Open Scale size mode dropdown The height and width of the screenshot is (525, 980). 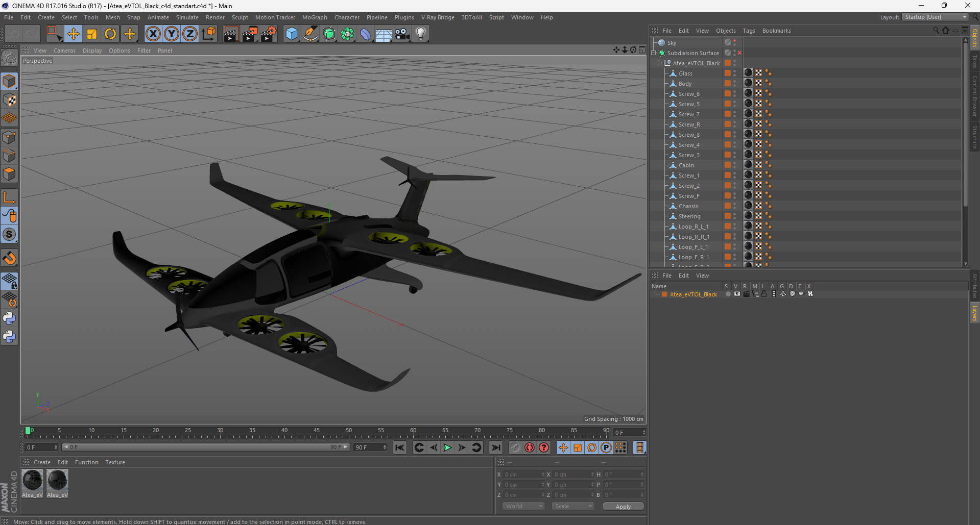(573, 506)
